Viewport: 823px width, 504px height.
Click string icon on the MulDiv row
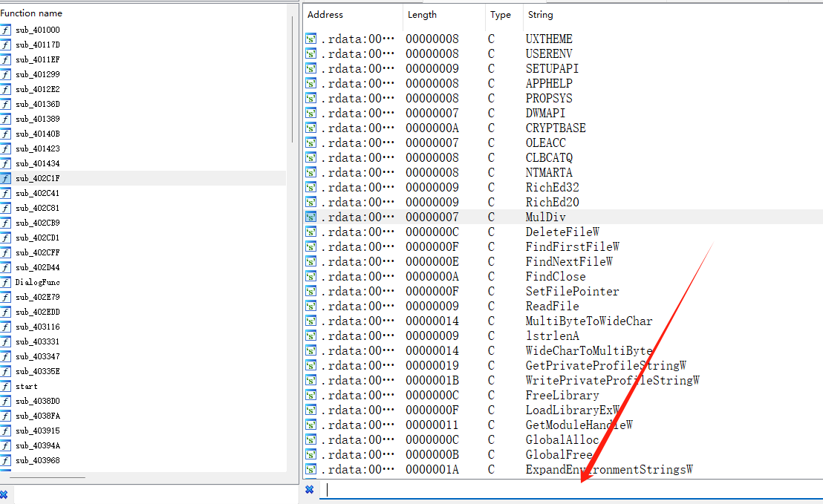[x=311, y=217]
